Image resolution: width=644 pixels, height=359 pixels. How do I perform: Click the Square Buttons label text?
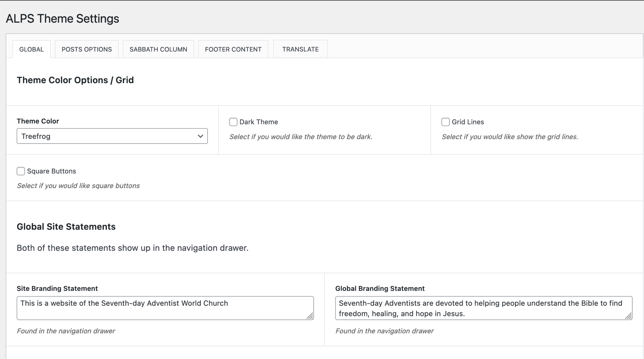click(51, 171)
